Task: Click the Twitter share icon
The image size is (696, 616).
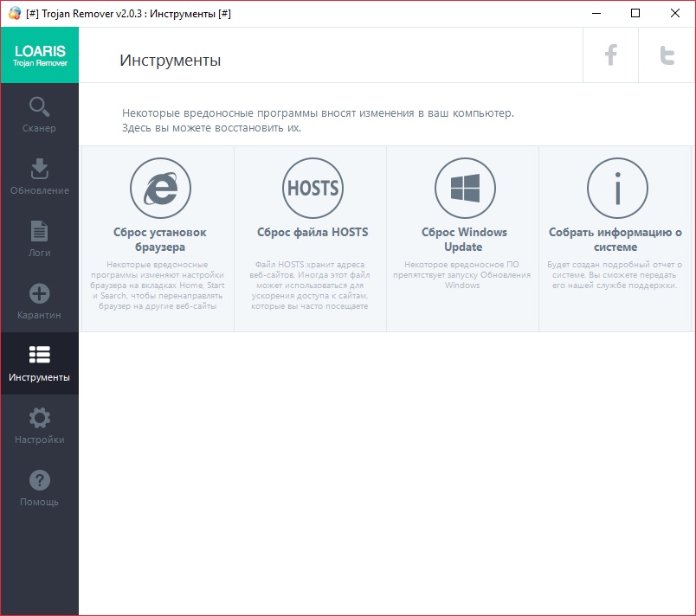Action: point(667,55)
